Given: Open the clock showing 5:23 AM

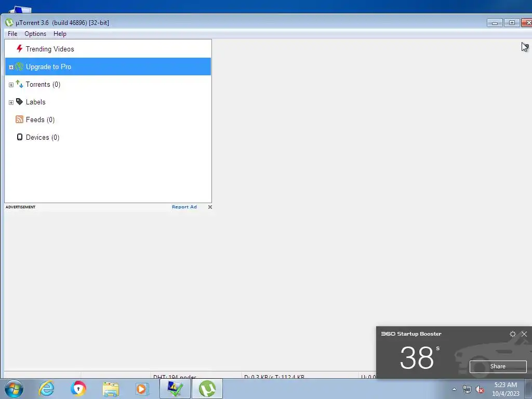Looking at the screenshot, I should [x=506, y=389].
